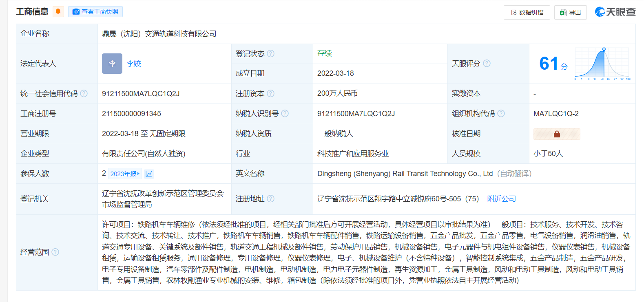
Task: Open 查看工商快照 snapshot button
Action: pyautogui.click(x=95, y=12)
